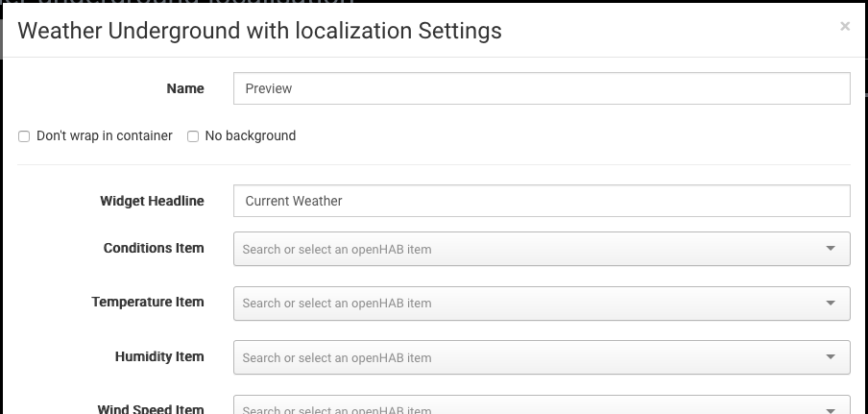Focus the Widget Headline text field
Image resolution: width=868 pixels, height=414 pixels.
click(542, 201)
